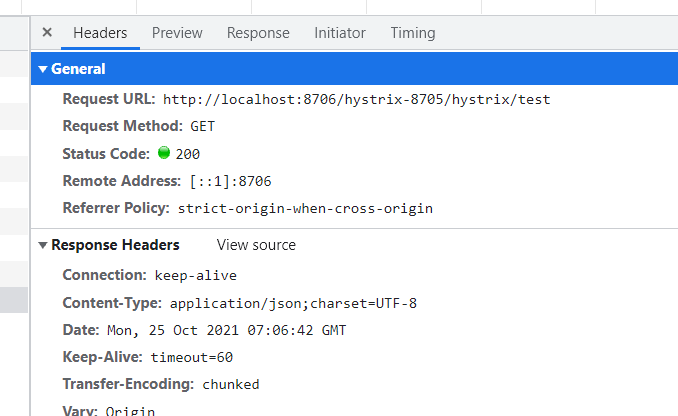Click the green status code indicator

coord(164,153)
